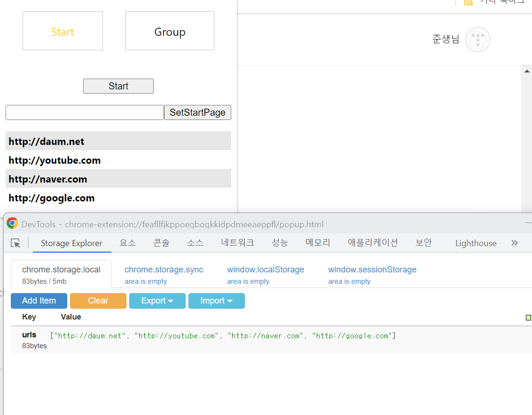Open the Export dropdown
The height and width of the screenshot is (415, 532).
coord(157,301)
